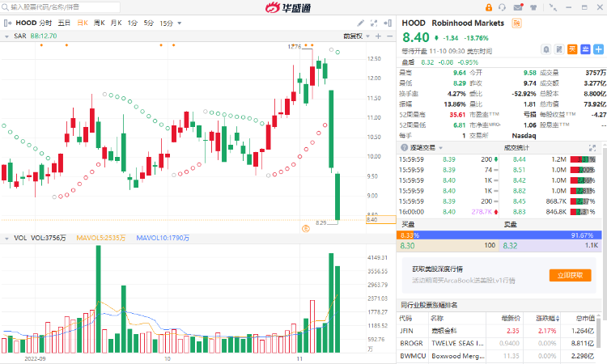This screenshot has width=607, height=364.
Task: Open the VOL indicator dropdown arrow
Action: (6, 239)
